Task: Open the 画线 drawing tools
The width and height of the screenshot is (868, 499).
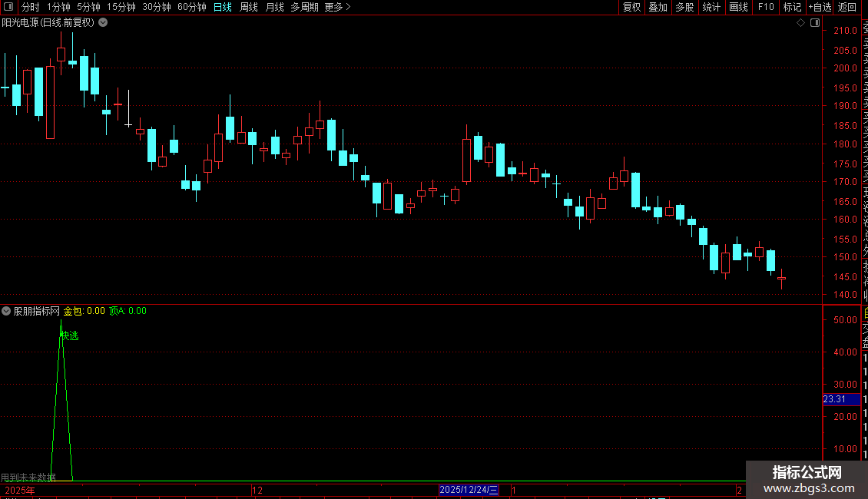Action: coord(738,7)
